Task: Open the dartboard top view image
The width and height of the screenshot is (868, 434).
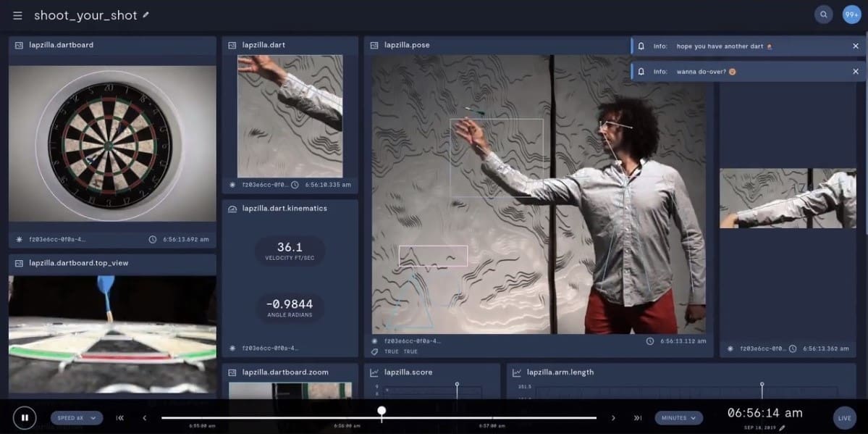Action: point(112,335)
